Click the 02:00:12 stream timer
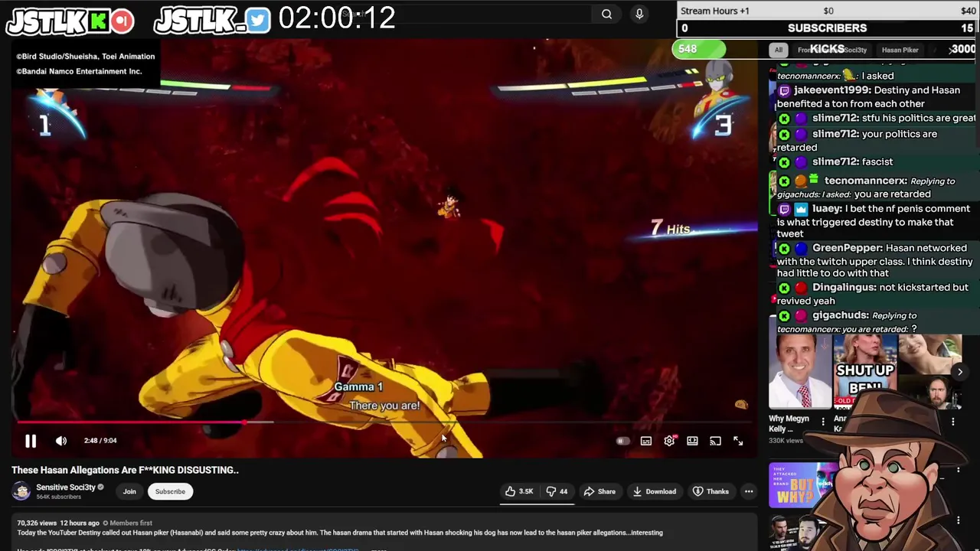980x551 pixels. 337,18
